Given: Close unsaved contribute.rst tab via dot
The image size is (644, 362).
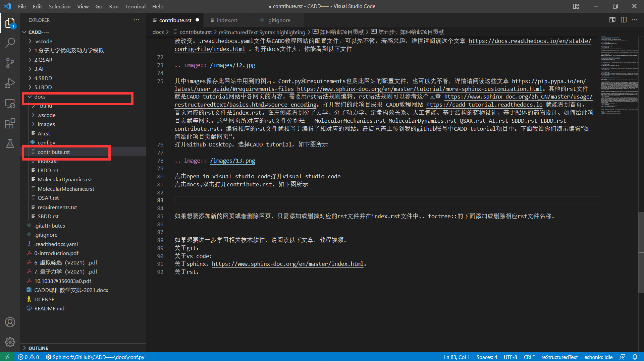Looking at the screenshot, I should point(198,20).
